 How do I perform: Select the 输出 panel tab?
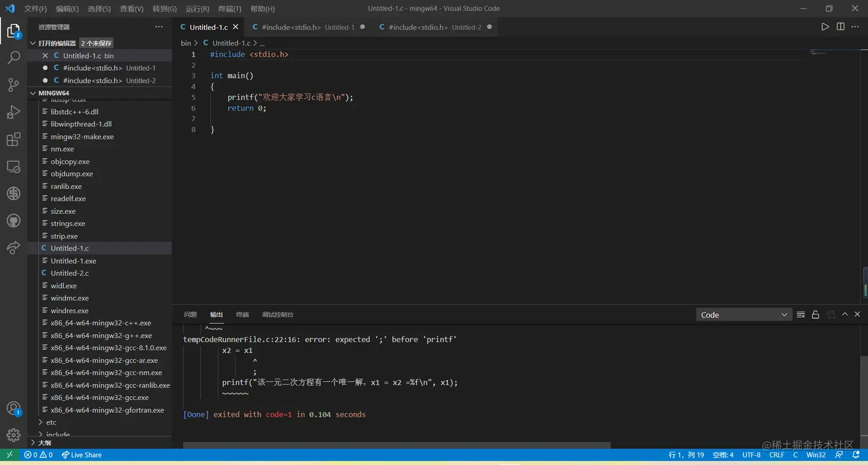click(216, 315)
